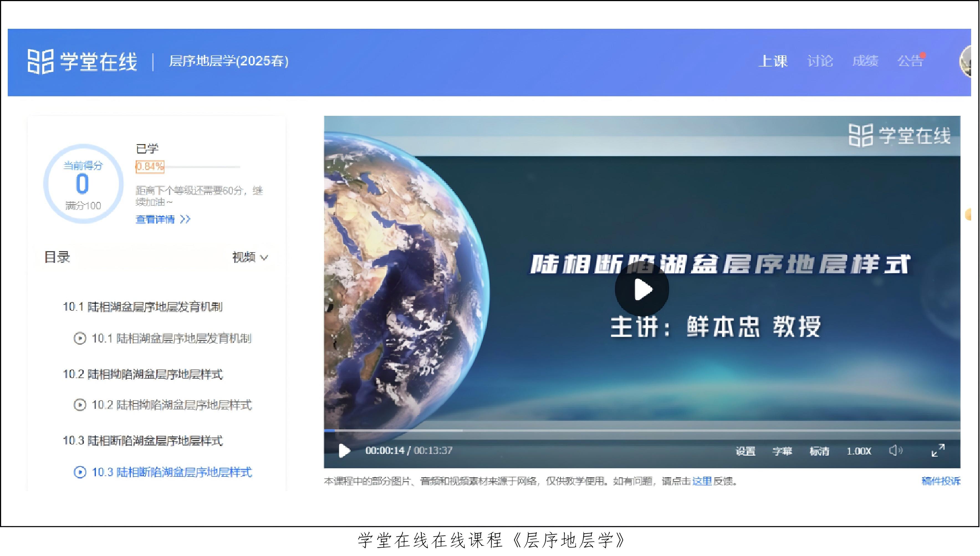Open the 公告 tab with red dot
This screenshot has height=556, width=980.
(x=910, y=61)
